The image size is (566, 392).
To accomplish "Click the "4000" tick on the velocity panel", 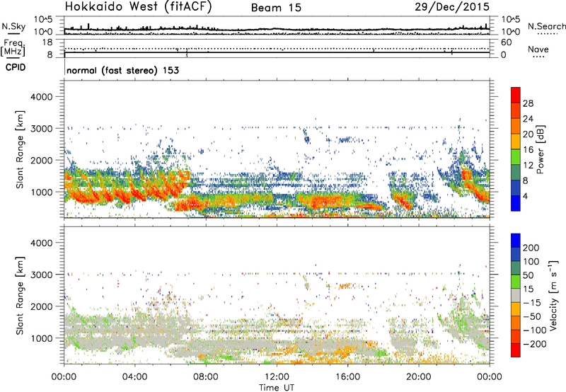I will pyautogui.click(x=42, y=243).
